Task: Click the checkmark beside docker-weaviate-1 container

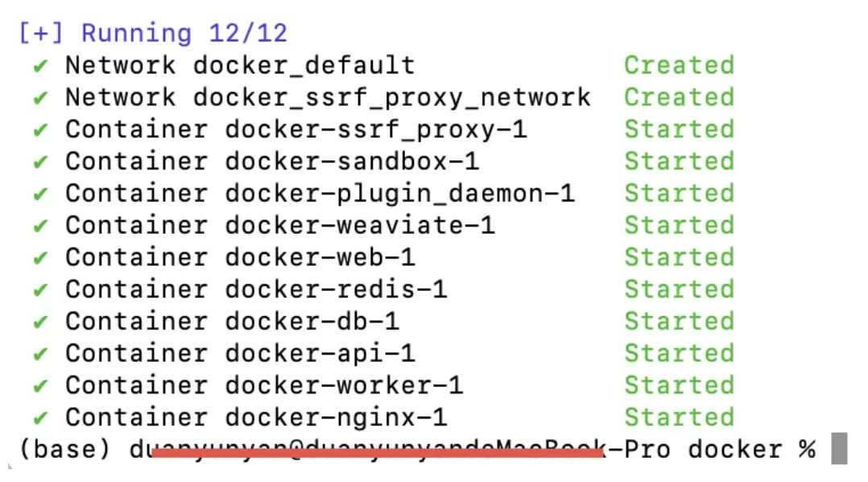Action: (x=40, y=226)
